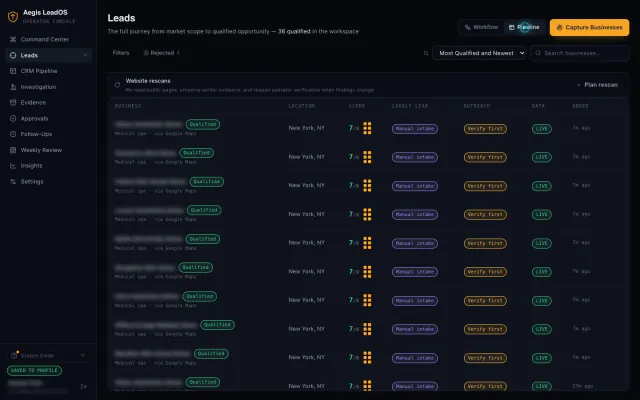Open CRM Pipeline page

(49, 71)
